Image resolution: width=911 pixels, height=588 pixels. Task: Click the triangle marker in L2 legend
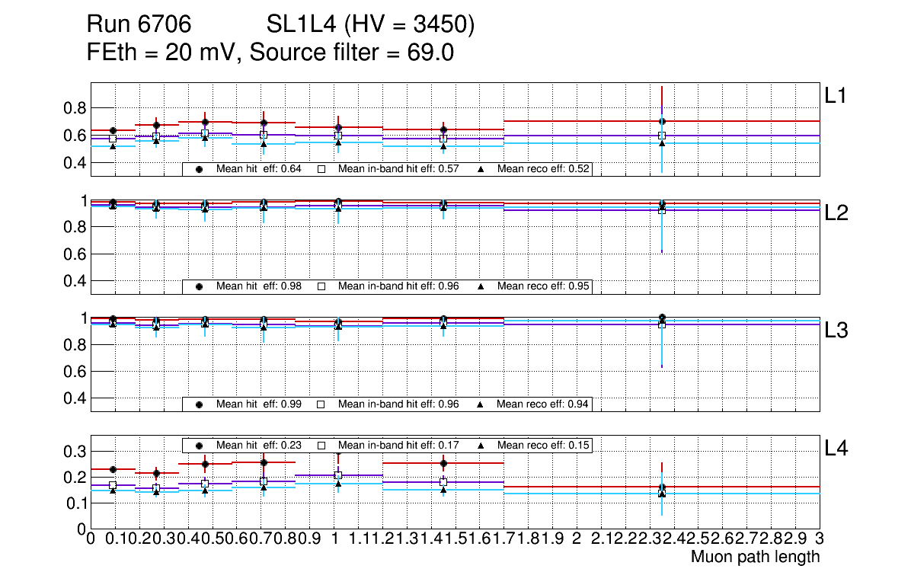[x=481, y=286]
